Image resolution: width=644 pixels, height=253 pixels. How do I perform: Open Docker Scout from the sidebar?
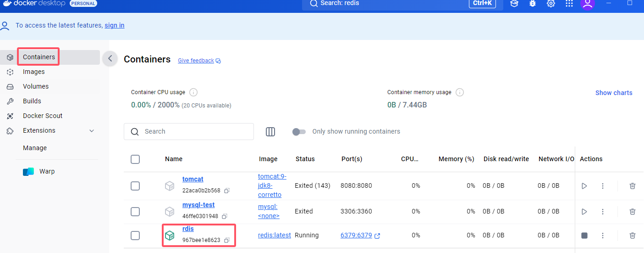pos(50,116)
